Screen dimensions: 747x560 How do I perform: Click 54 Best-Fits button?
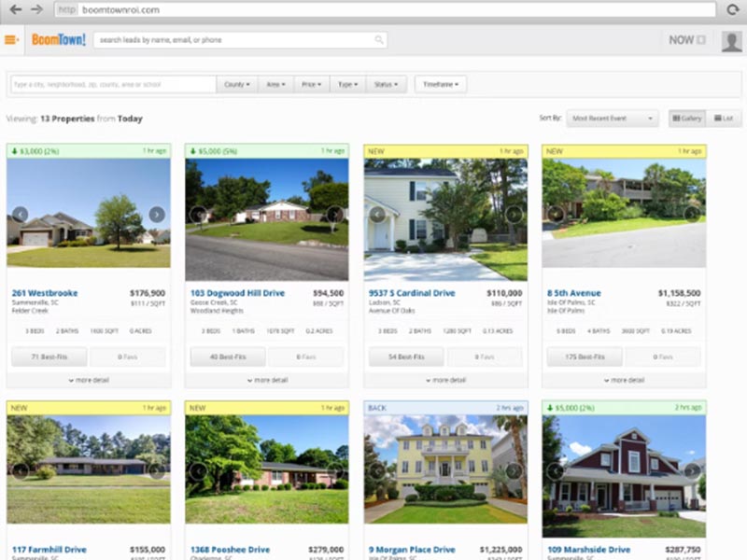(406, 357)
